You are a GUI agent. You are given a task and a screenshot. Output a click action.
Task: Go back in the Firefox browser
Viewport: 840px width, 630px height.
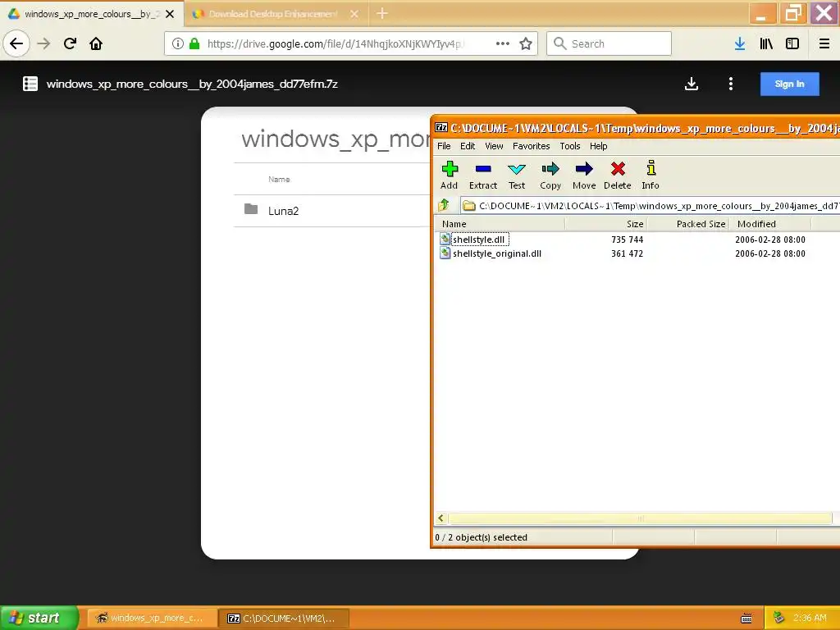tap(16, 43)
